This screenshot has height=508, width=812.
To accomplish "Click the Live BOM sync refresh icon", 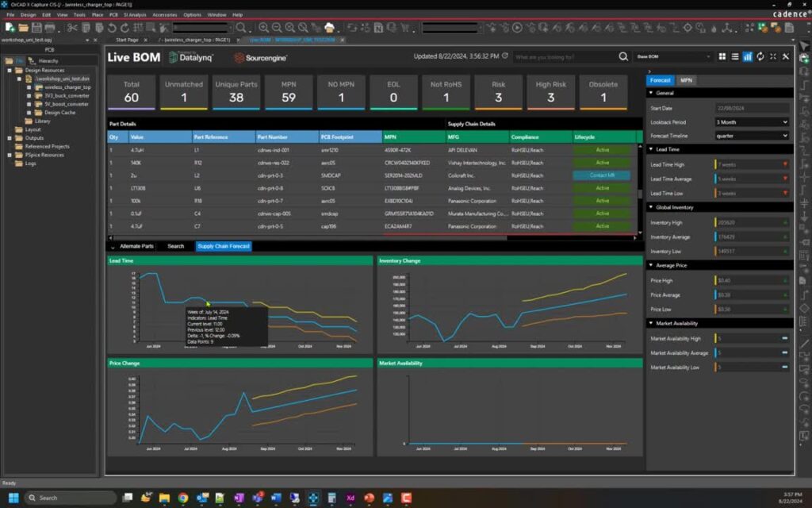I will point(760,56).
